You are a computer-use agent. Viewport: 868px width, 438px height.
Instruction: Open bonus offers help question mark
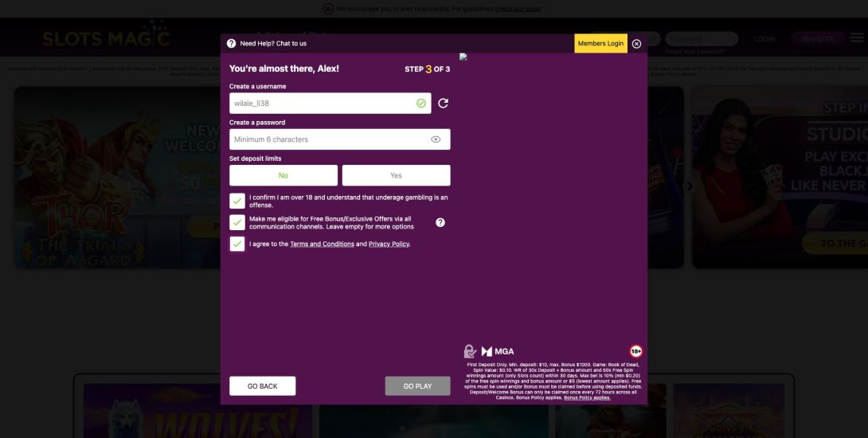(x=440, y=223)
